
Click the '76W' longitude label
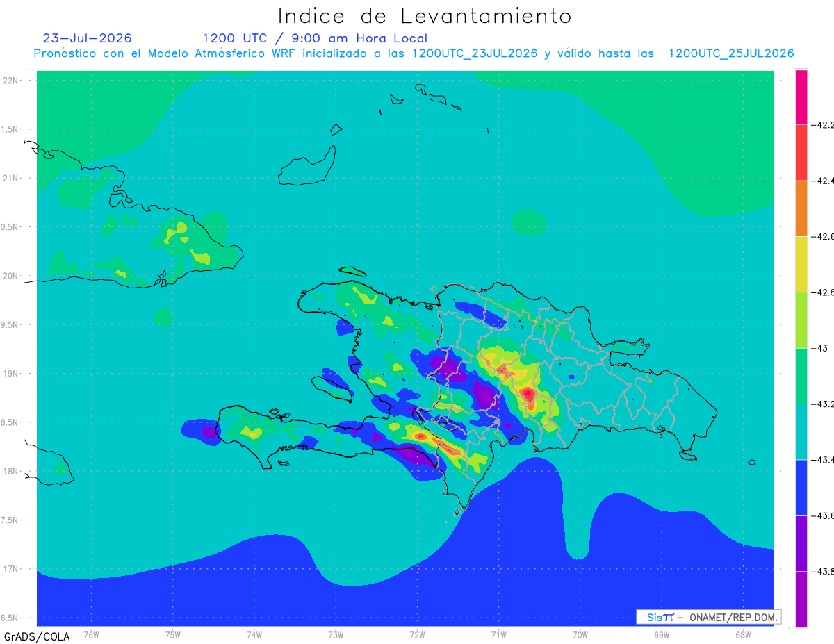click(x=91, y=635)
